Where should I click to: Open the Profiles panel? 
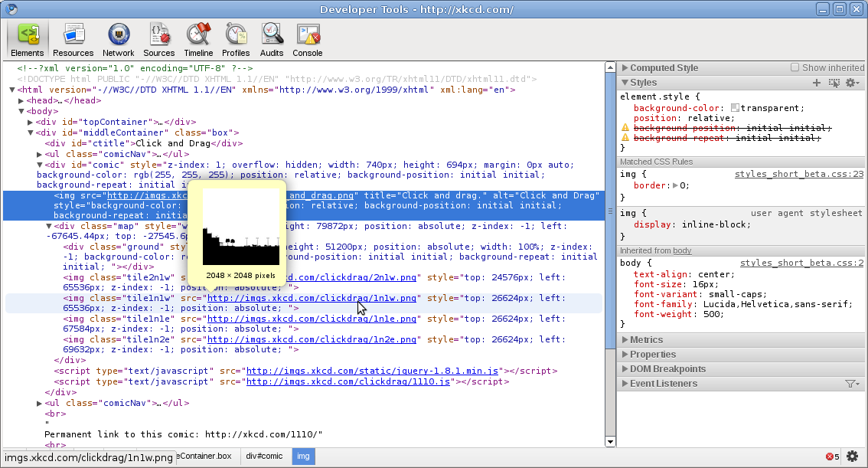coord(236,39)
